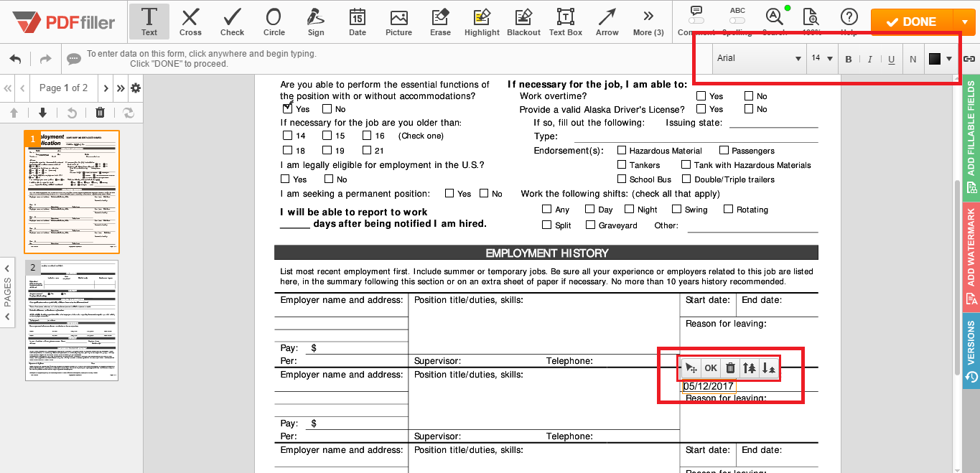Toggle the Spelling switch

pyautogui.click(x=737, y=22)
